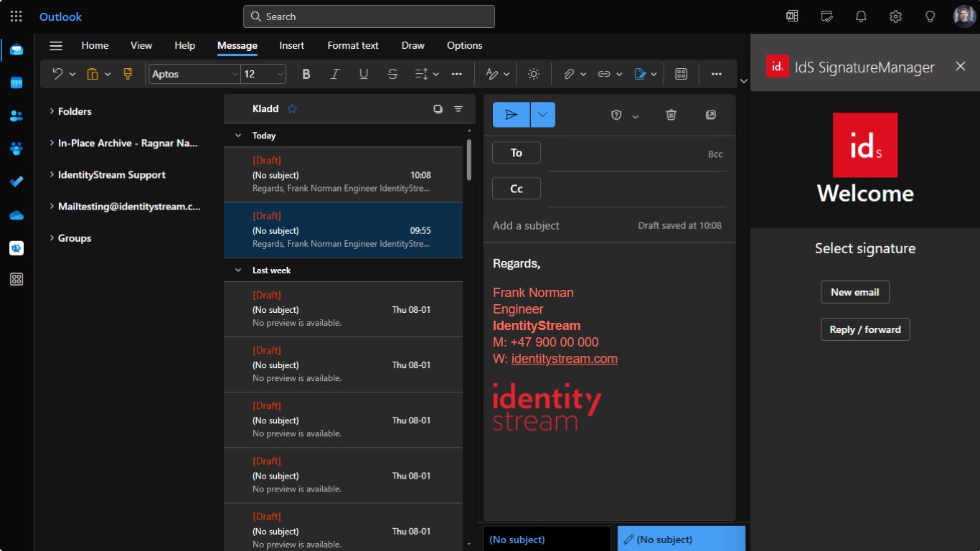980x551 pixels.
Task: Open the Send options dropdown arrow
Action: click(543, 115)
